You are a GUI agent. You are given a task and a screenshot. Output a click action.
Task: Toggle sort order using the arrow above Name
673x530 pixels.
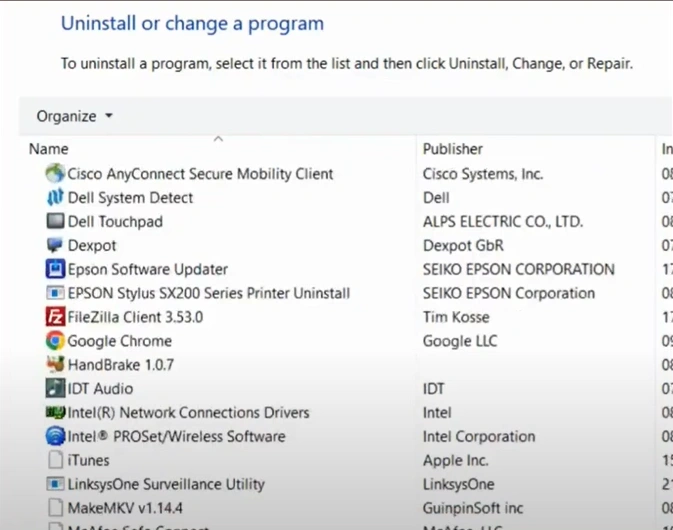[218, 139]
